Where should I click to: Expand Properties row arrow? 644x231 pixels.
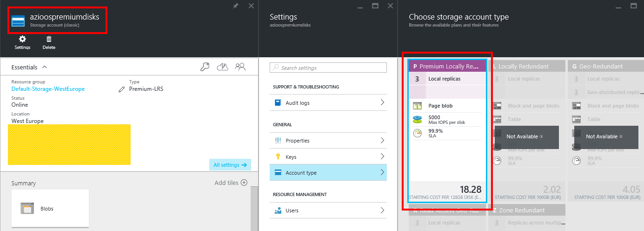click(x=382, y=140)
